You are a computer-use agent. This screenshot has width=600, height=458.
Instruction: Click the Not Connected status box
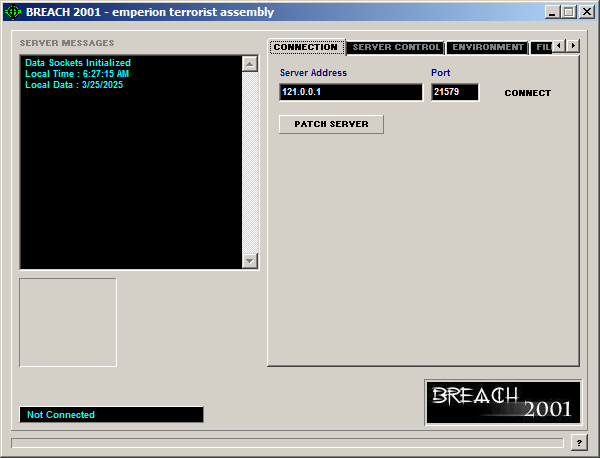111,414
